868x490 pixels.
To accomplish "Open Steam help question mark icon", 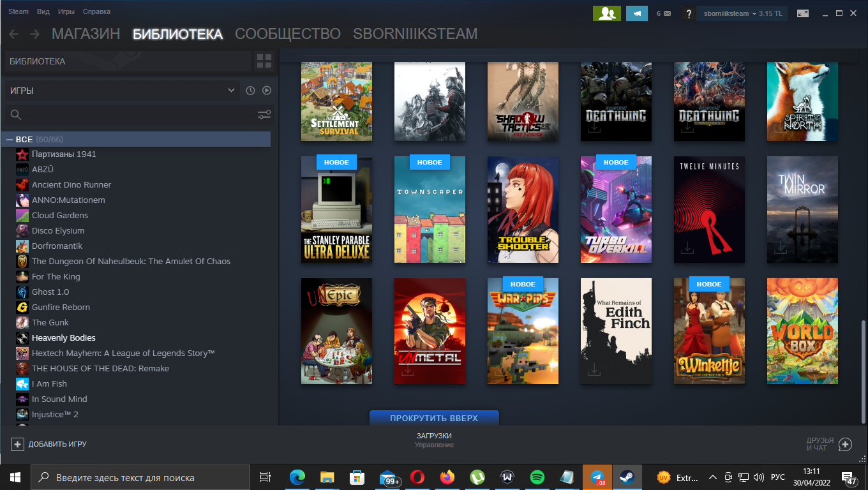I will coord(688,13).
